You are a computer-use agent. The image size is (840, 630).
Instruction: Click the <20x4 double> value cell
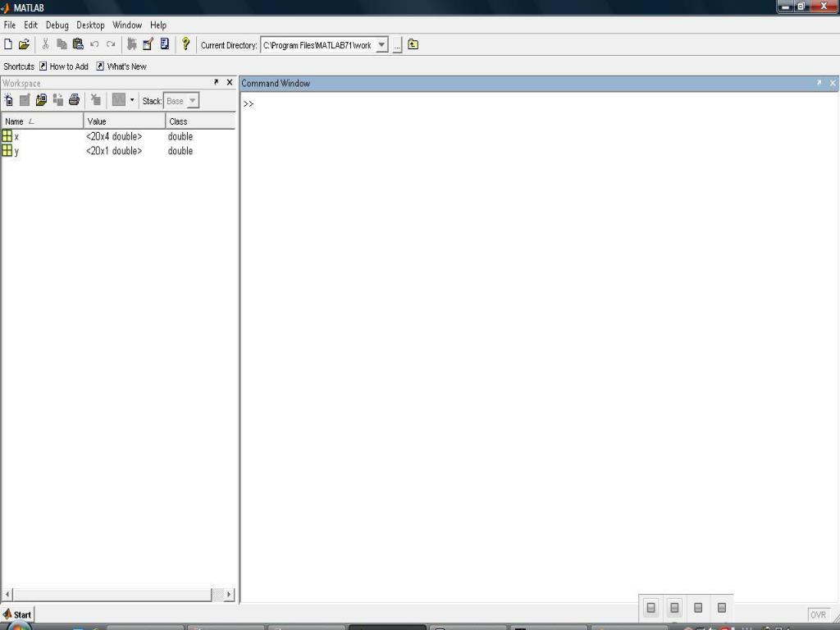click(x=114, y=137)
